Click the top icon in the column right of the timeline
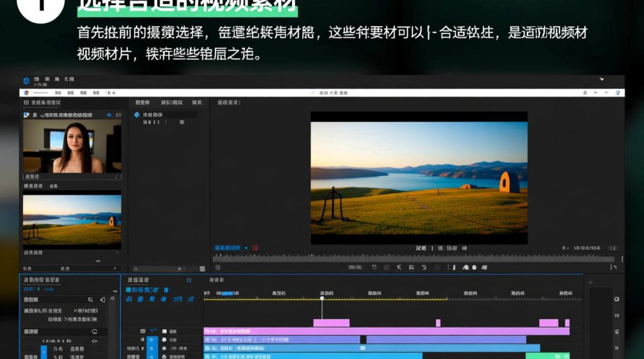Image resolution: width=644 pixels, height=359 pixels. click(x=617, y=299)
